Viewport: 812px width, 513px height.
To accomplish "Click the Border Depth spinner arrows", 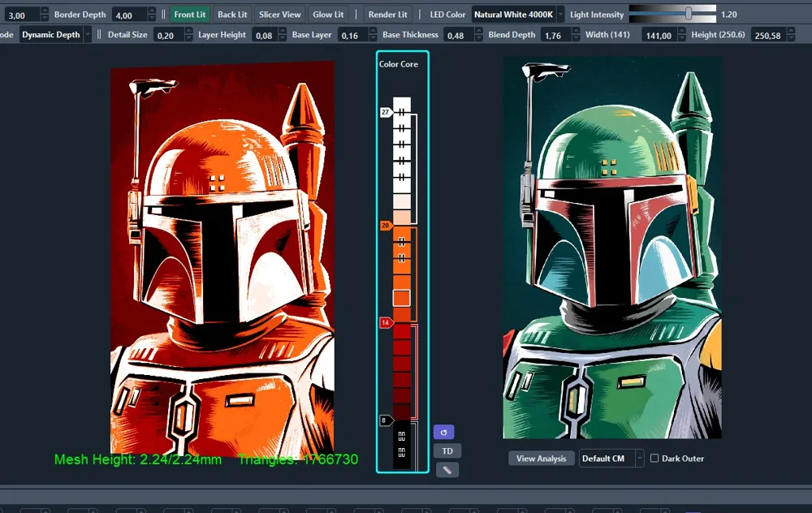I will tap(152, 15).
